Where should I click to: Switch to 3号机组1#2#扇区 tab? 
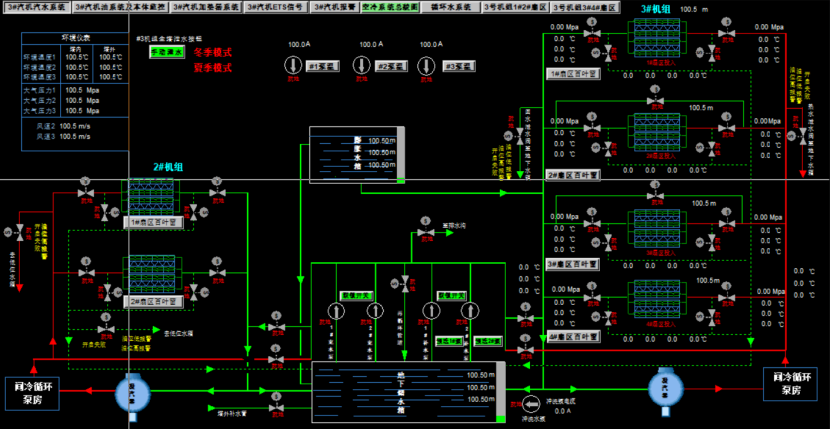click(x=515, y=7)
